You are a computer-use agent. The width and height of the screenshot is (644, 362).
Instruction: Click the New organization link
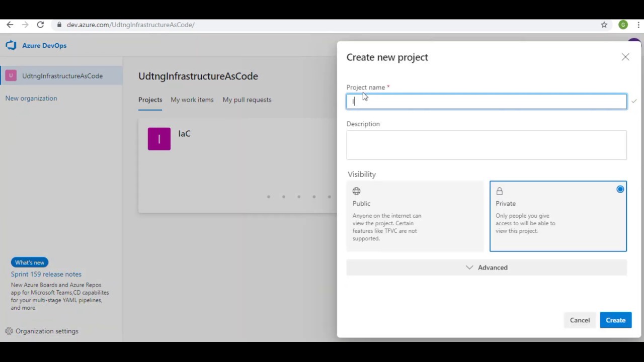pos(31,98)
